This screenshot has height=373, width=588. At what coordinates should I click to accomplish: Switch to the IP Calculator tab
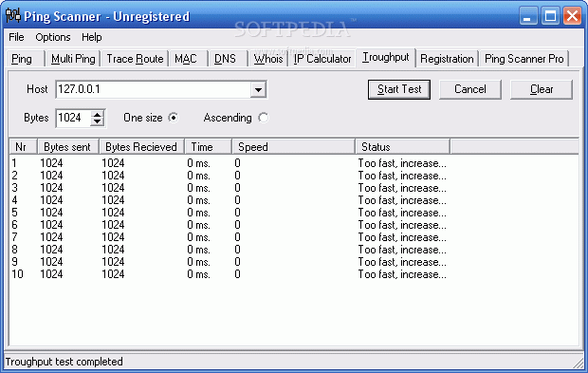[x=322, y=59]
